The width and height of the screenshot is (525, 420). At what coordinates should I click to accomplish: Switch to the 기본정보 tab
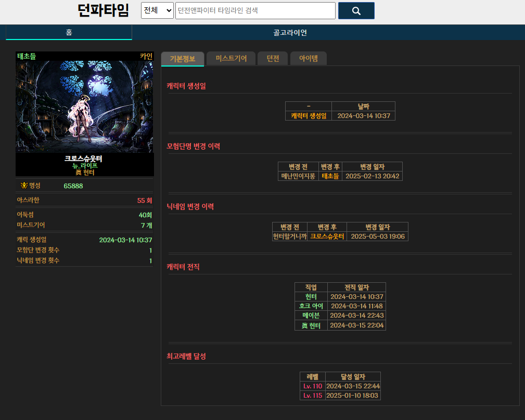tap(182, 59)
